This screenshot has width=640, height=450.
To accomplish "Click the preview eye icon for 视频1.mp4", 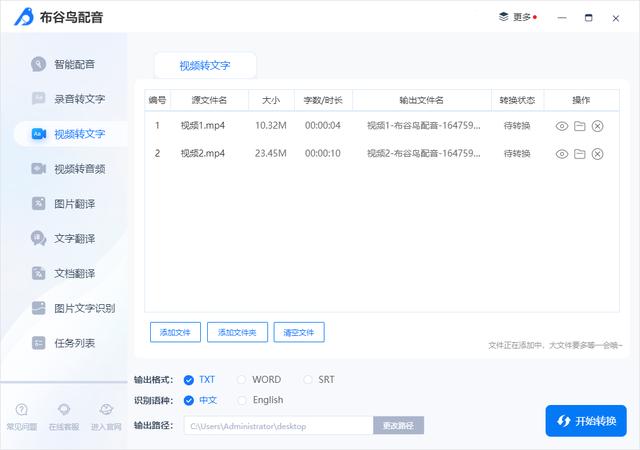I will tap(562, 126).
